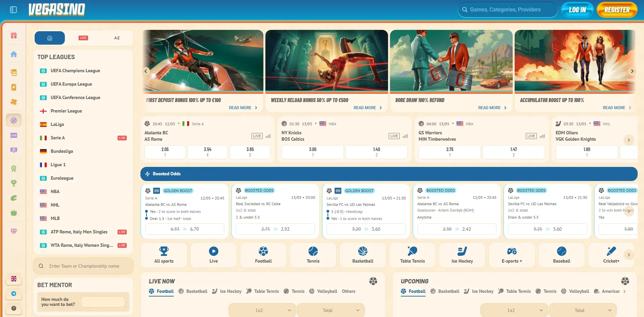644x317 pixels.
Task: Show the previous promo banner with left arrow
Action: tap(146, 71)
